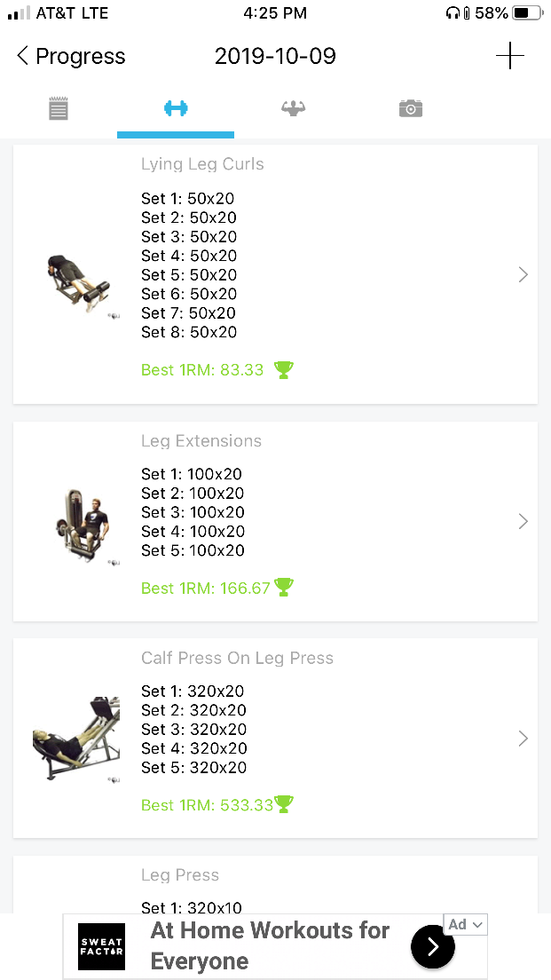The height and width of the screenshot is (980, 551).
Task: Open the Lying Leg Curls exercise thumbnail
Action: [78, 283]
